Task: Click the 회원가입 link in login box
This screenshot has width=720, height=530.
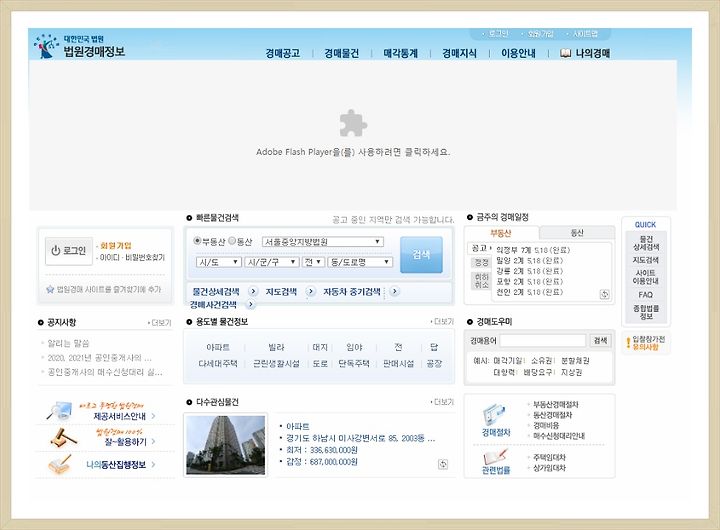Action: pyautogui.click(x=116, y=246)
